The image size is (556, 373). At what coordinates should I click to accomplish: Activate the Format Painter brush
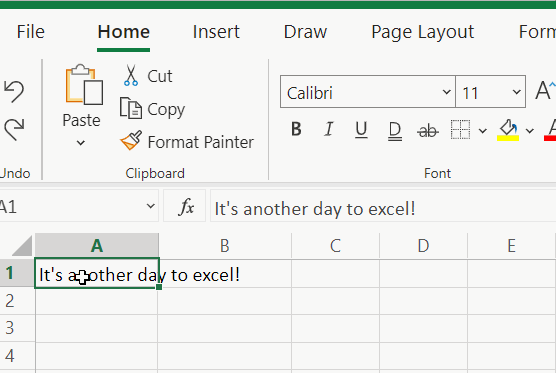tap(131, 140)
